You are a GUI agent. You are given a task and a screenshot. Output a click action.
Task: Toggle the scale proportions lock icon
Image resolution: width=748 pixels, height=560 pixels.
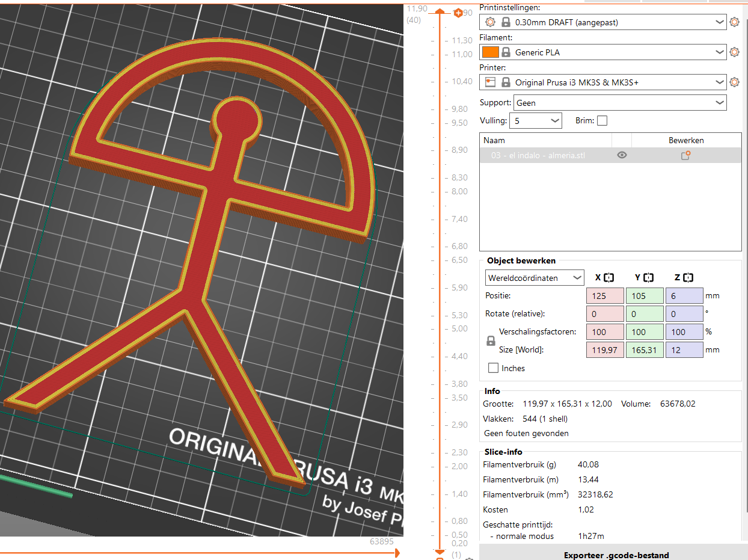tap(491, 341)
